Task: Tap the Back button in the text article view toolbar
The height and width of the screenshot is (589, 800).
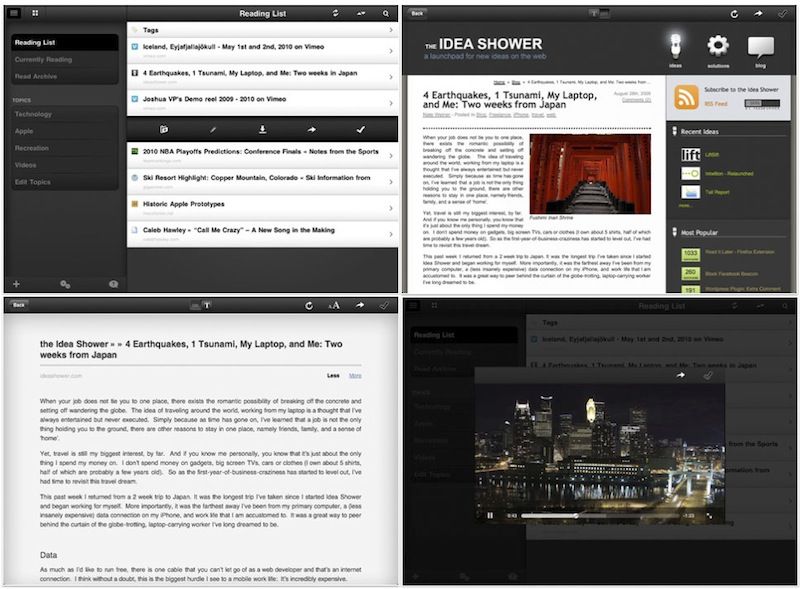Action: click(19, 305)
